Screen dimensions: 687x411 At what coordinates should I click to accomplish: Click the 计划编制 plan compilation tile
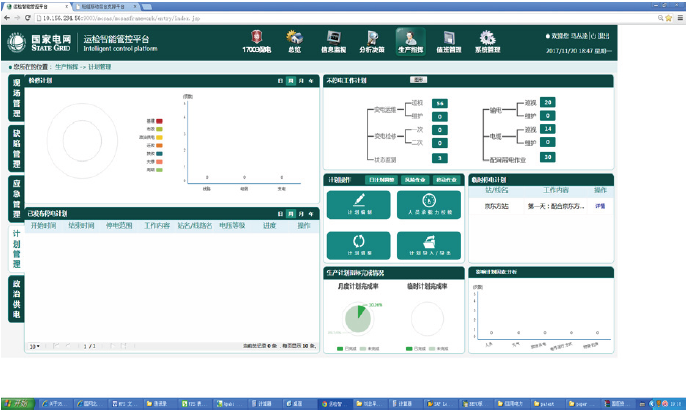357,207
